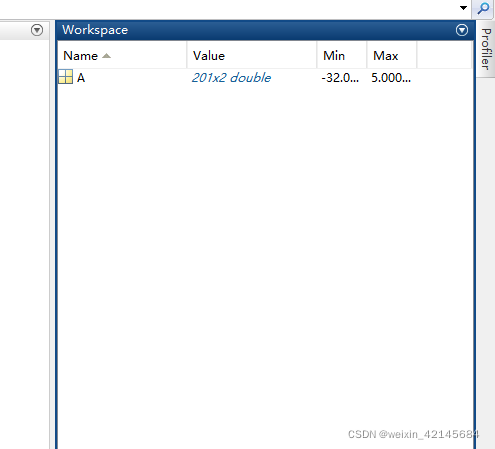
Task: Open the Profiler side tab
Action: point(486,49)
